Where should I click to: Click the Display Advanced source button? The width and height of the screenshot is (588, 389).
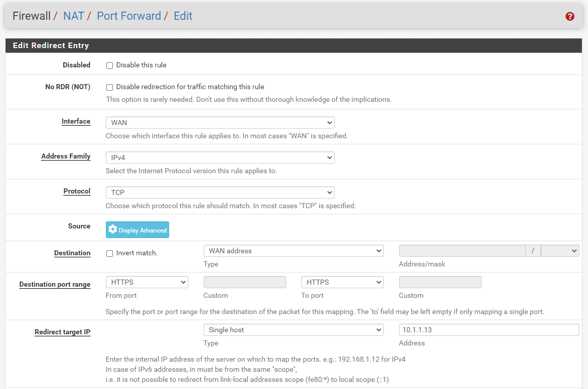coord(137,229)
